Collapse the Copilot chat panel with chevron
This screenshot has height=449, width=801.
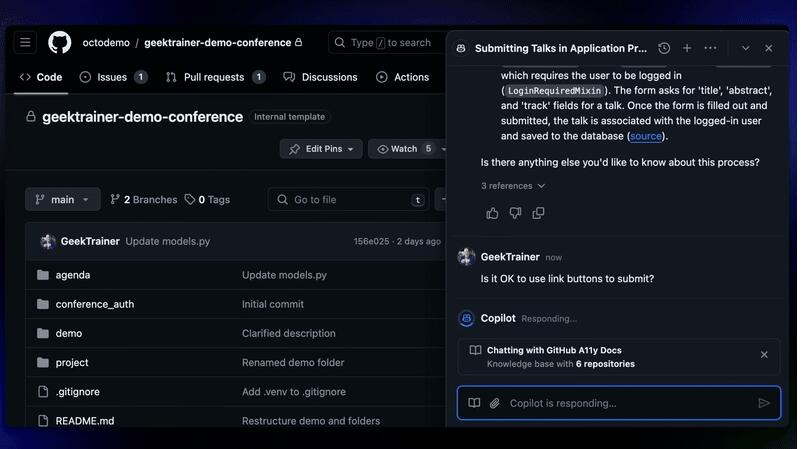click(745, 48)
